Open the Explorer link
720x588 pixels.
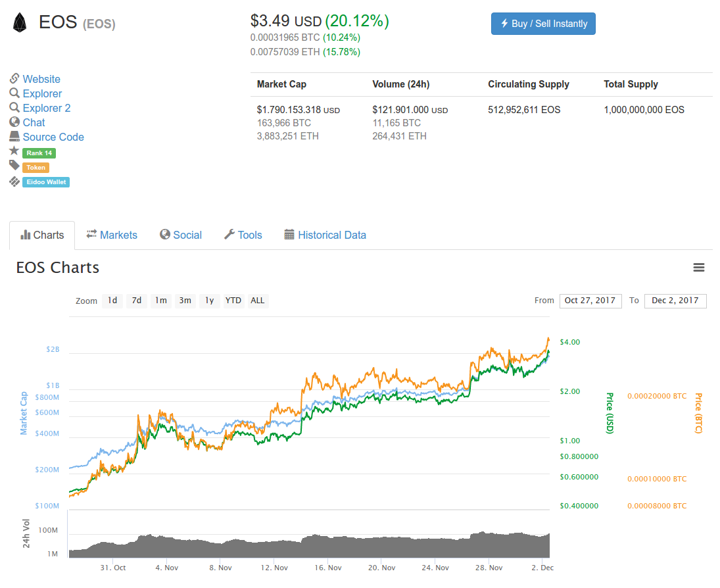(42, 93)
